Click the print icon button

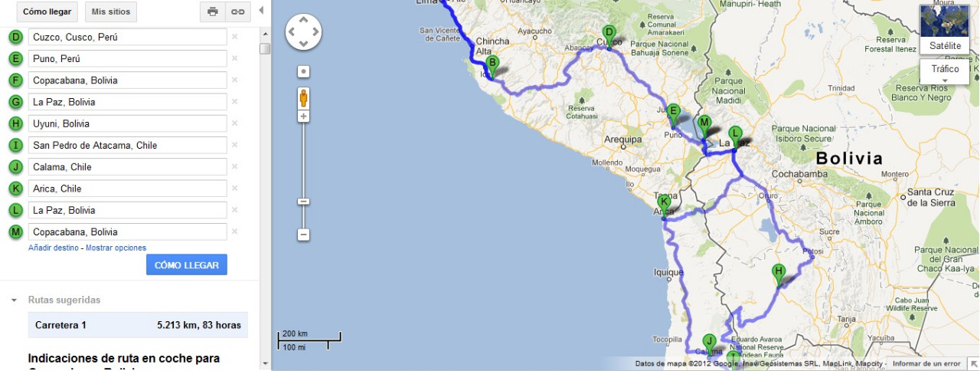(213, 11)
